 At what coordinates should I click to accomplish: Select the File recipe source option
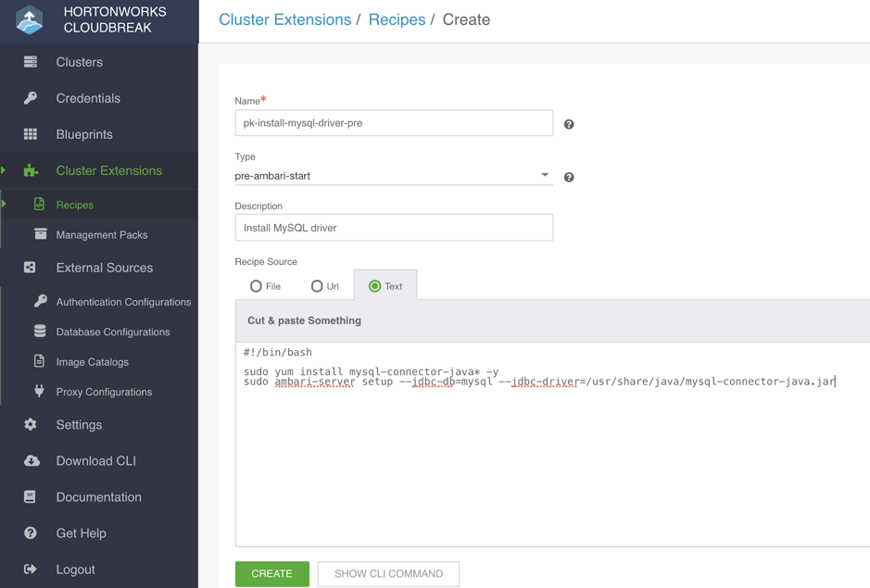click(256, 286)
